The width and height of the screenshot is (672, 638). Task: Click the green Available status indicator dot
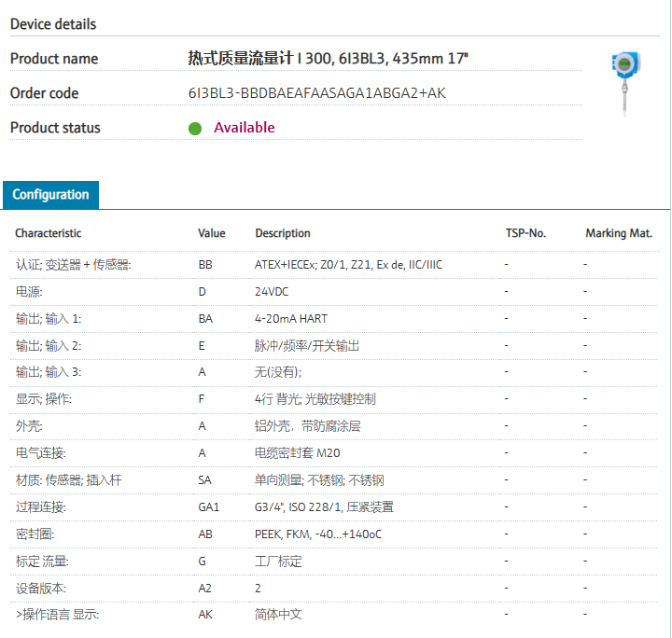pos(195,128)
